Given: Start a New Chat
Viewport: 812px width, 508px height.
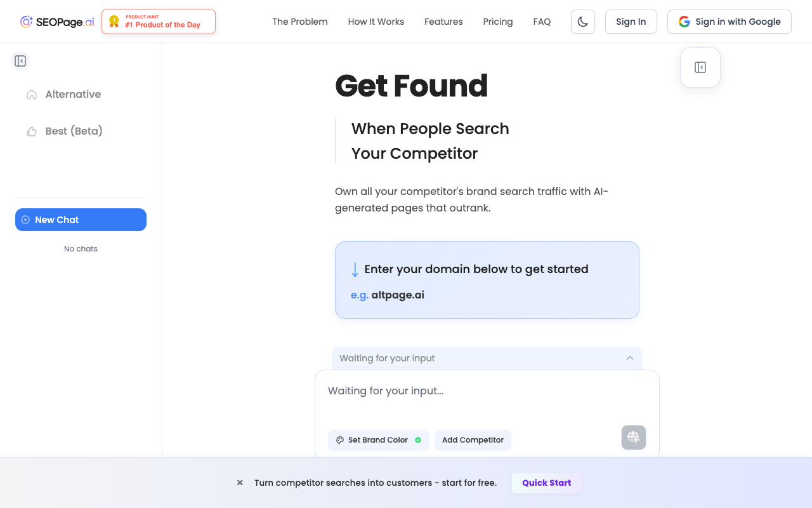Looking at the screenshot, I should (x=81, y=219).
